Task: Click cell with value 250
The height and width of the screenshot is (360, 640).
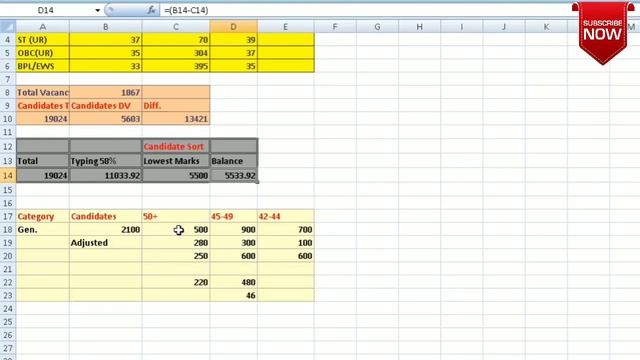Action: coord(176,256)
